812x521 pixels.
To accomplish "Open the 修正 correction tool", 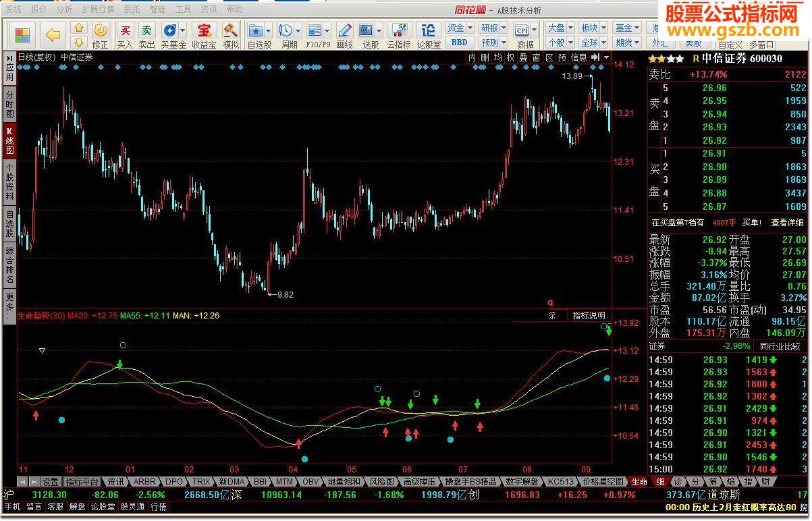I will click(x=100, y=35).
